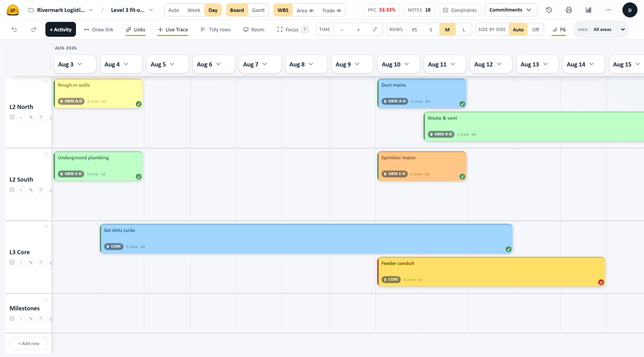This screenshot has width=644, height=357.
Task: Click the print icon
Action: (x=569, y=10)
